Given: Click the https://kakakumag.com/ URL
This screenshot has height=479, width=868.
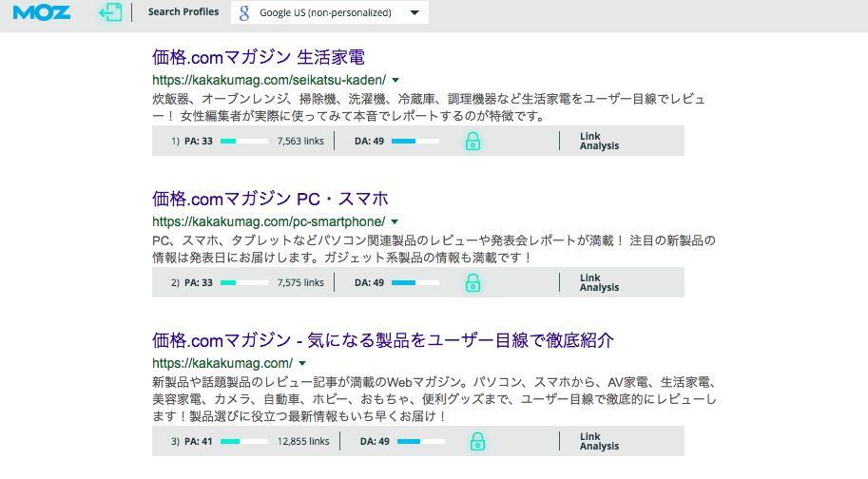Looking at the screenshot, I should pyautogui.click(x=222, y=363).
